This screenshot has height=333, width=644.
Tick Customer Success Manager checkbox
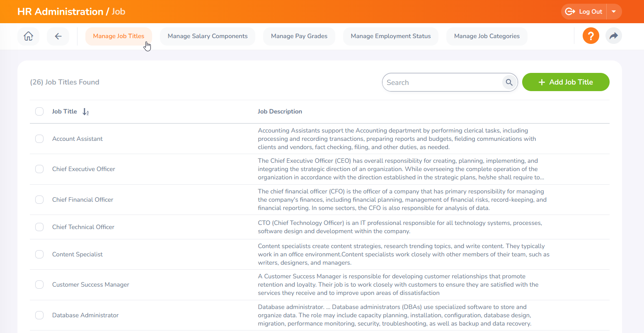[39, 285]
